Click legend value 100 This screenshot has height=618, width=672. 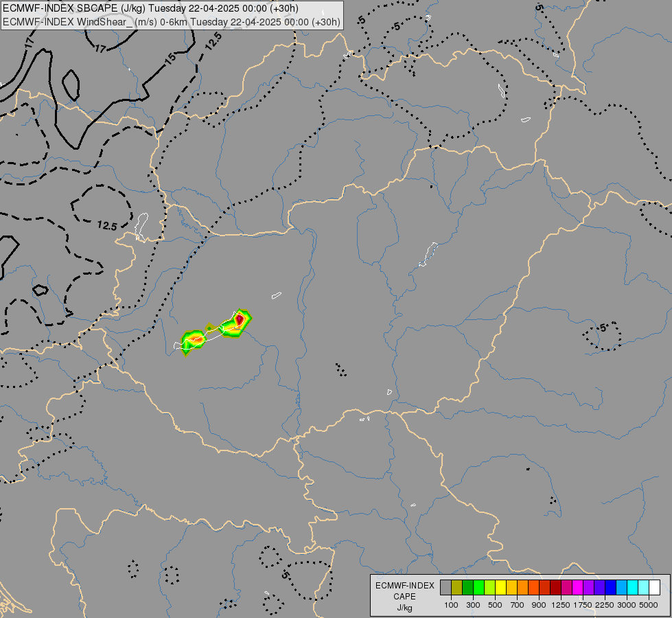click(x=451, y=605)
